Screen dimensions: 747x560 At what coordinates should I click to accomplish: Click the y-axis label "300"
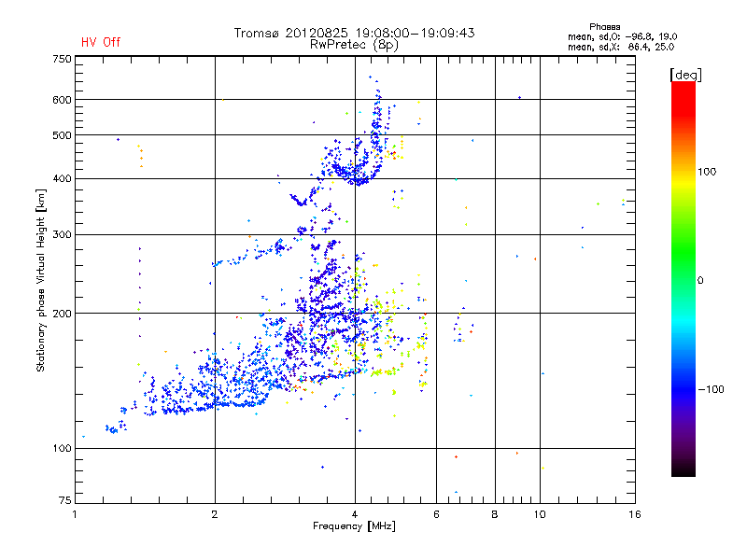click(x=62, y=235)
